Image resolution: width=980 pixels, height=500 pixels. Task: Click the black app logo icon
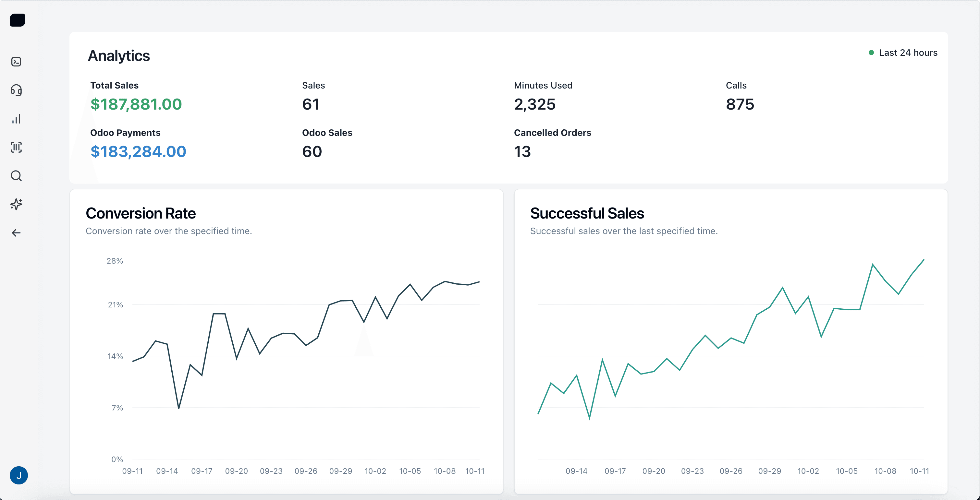click(18, 20)
